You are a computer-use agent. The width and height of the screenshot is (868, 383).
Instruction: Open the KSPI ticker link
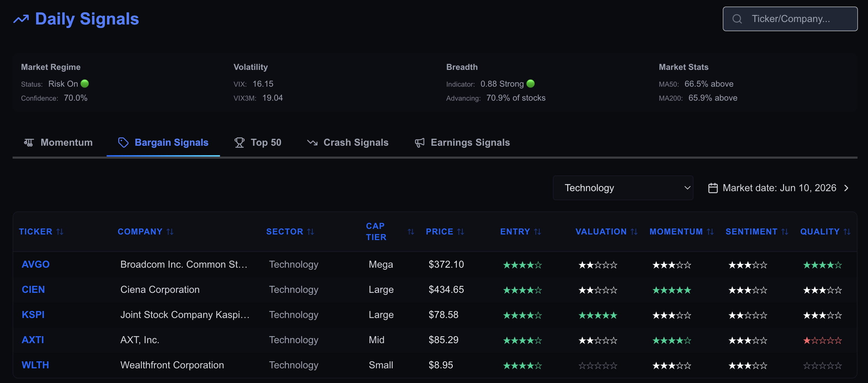tap(33, 315)
